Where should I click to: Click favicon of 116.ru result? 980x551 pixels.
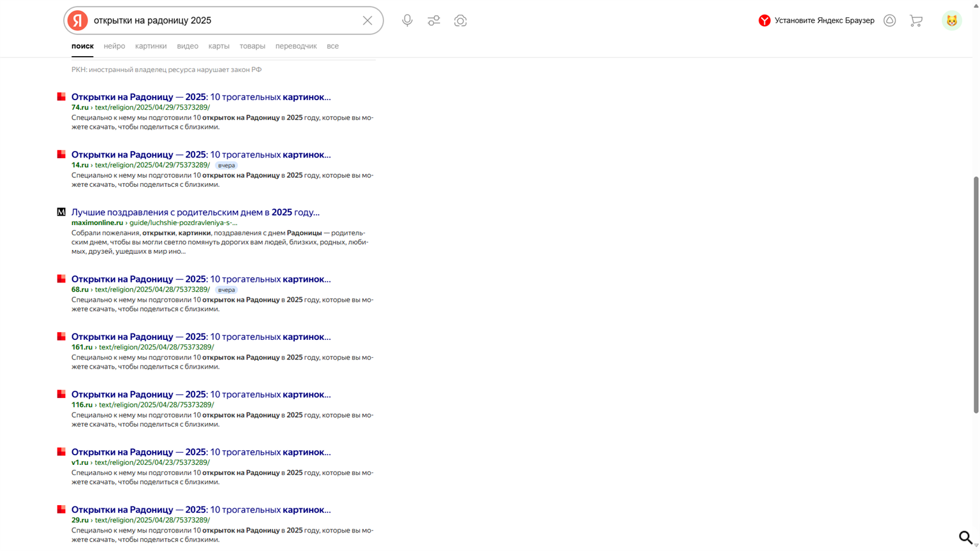coord(61,394)
